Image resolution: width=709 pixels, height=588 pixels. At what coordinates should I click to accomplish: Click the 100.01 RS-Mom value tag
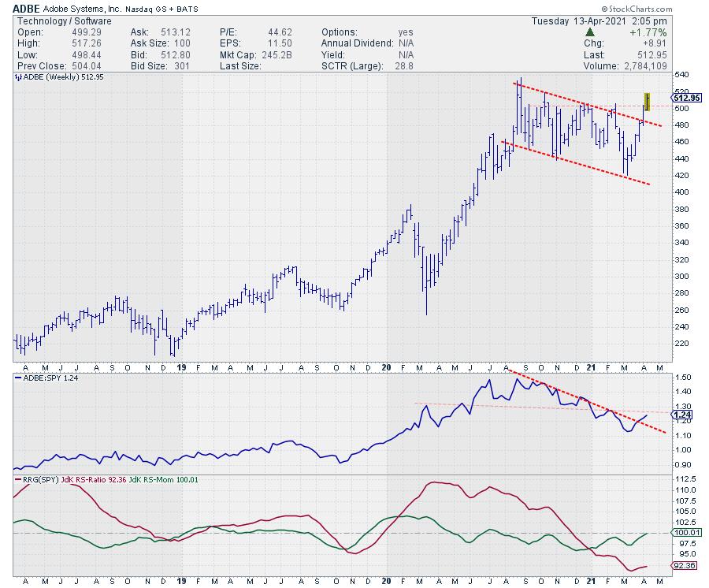coord(681,534)
